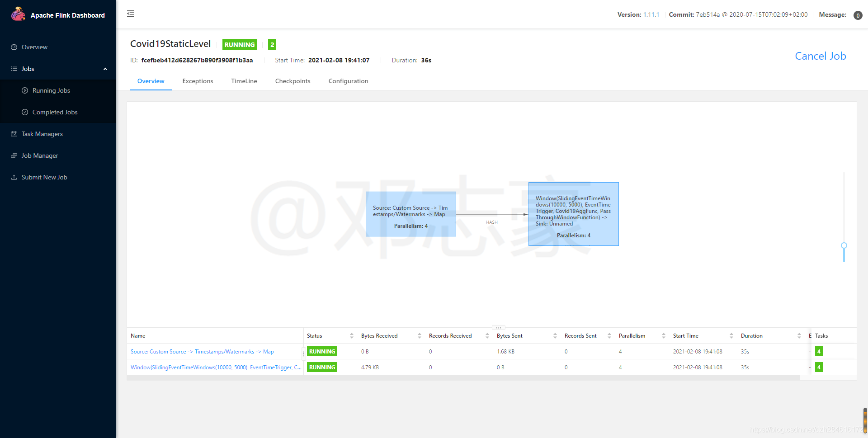868x438 pixels.
Task: Sort table by Start Time
Action: click(x=731, y=336)
